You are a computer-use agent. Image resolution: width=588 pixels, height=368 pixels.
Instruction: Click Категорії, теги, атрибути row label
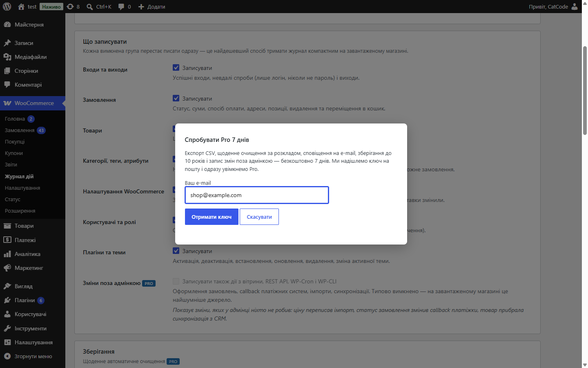pyautogui.click(x=116, y=161)
